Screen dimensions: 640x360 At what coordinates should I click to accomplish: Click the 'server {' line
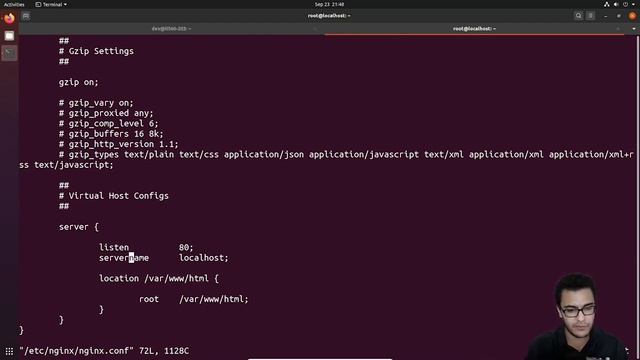click(x=78, y=227)
